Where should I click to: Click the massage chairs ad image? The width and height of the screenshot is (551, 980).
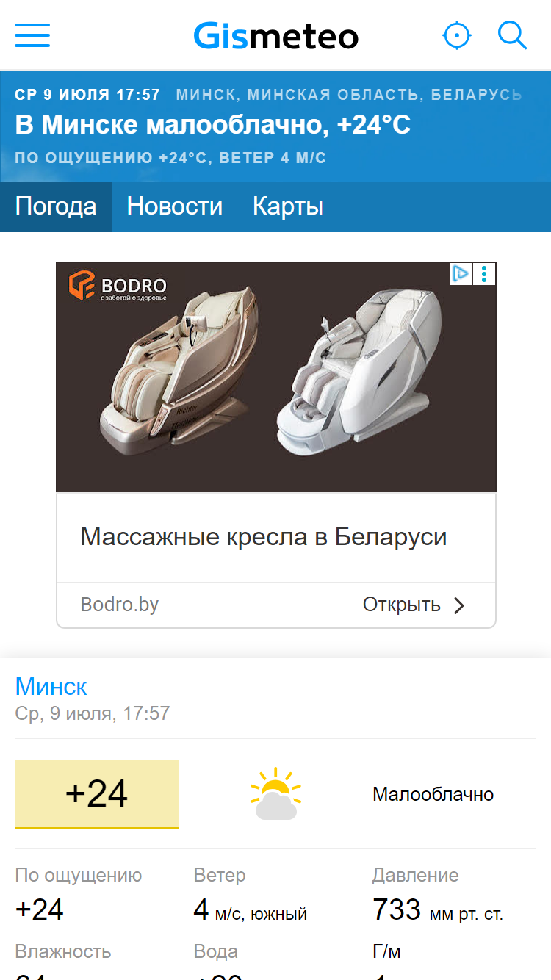(276, 377)
